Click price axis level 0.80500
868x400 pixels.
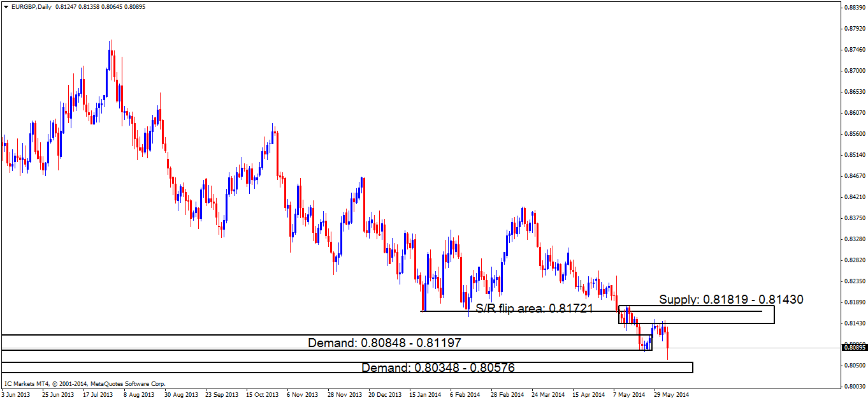pyautogui.click(x=854, y=365)
